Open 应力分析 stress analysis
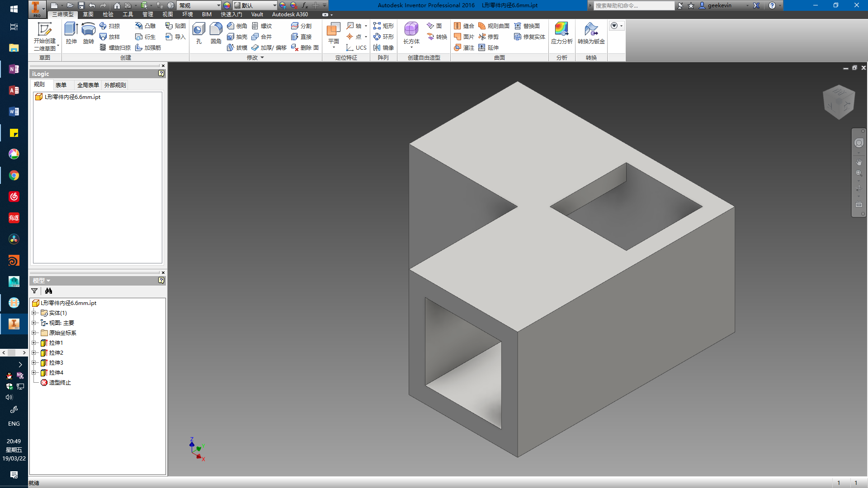Screen dimensions: 868x488 [x=561, y=33]
